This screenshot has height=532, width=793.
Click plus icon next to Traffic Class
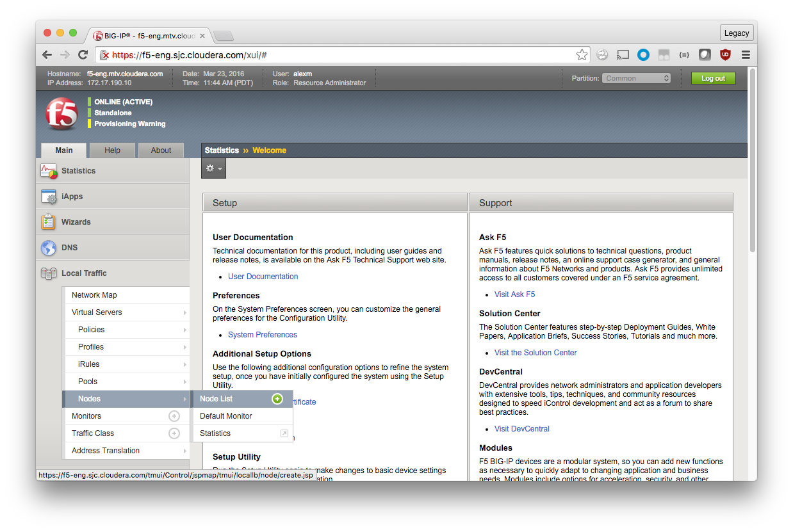[174, 433]
